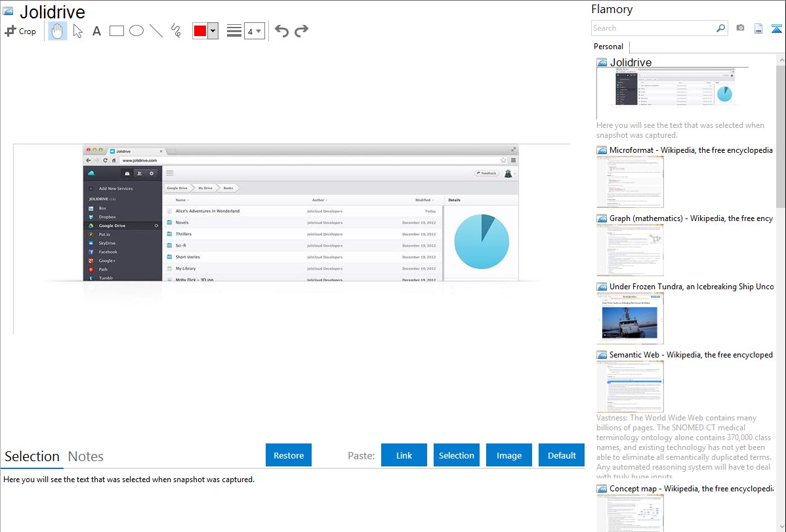Select 'Semantic Web - Wikipedia' entry title
Viewport: 786px width, 532px height.
tap(691, 354)
